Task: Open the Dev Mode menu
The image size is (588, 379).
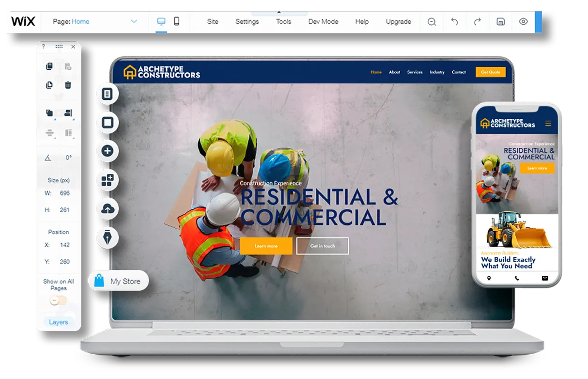Action: click(x=323, y=21)
